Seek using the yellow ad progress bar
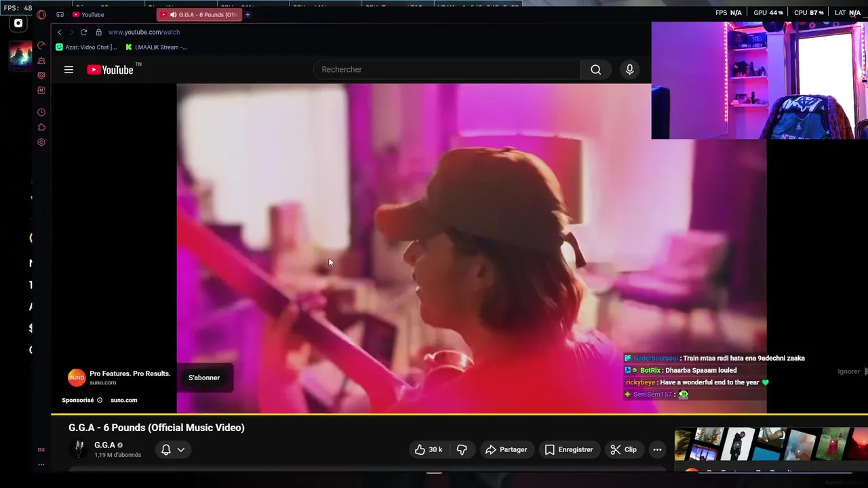This screenshot has height=488, width=868. click(x=459, y=413)
